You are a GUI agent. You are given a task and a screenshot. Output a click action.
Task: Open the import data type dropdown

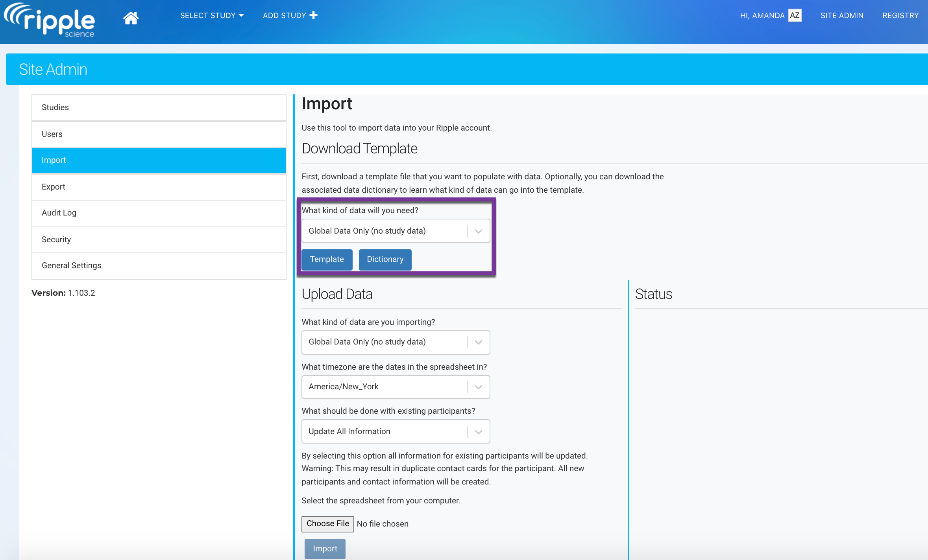click(395, 342)
